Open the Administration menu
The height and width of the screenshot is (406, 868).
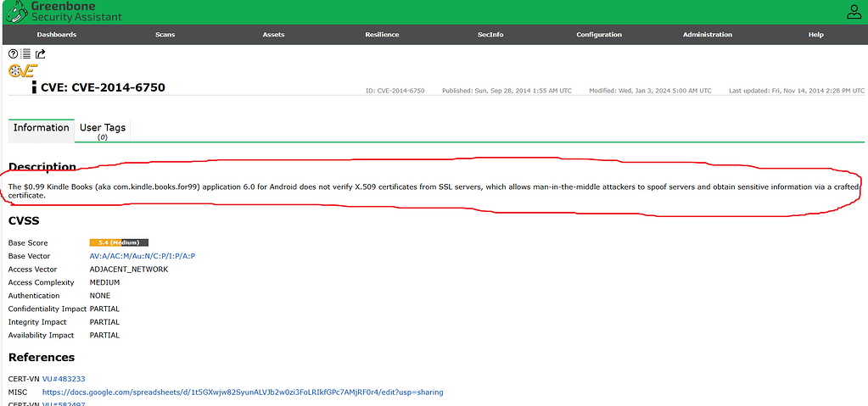pyautogui.click(x=707, y=35)
